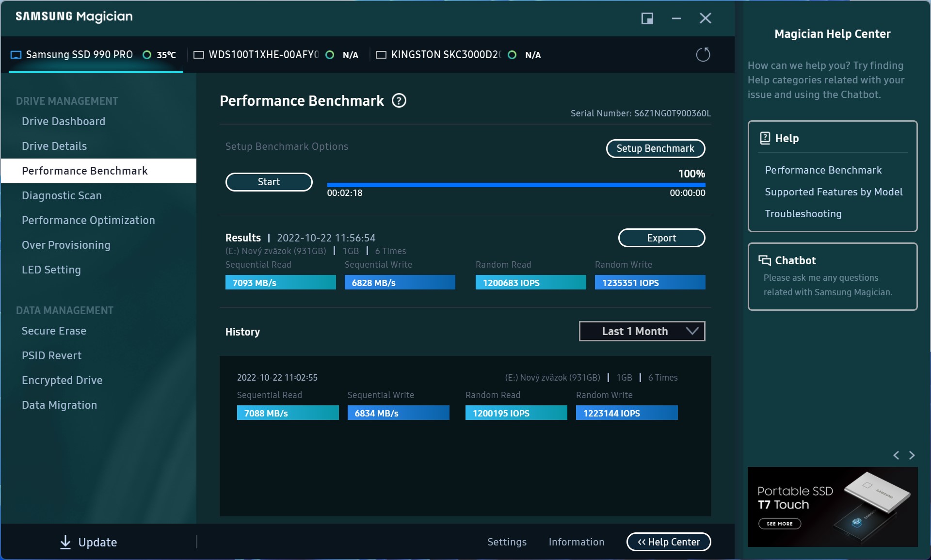Click next arrow in Help Center carousel

click(x=912, y=455)
